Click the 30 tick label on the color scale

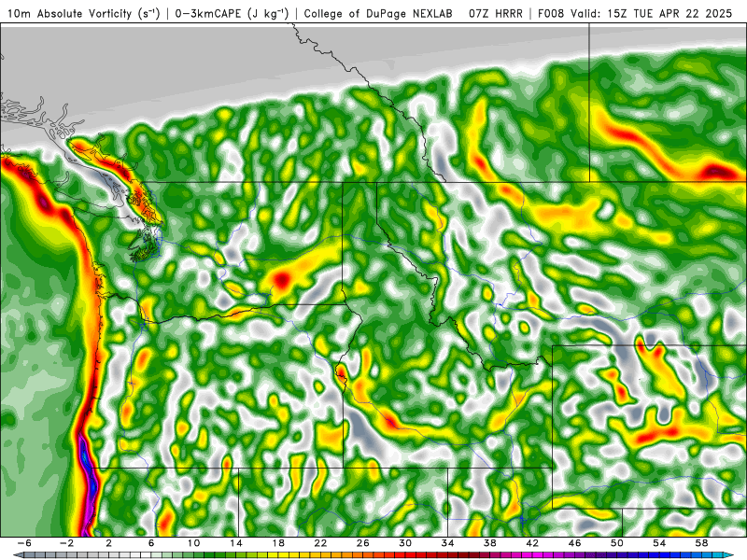[x=405, y=543]
